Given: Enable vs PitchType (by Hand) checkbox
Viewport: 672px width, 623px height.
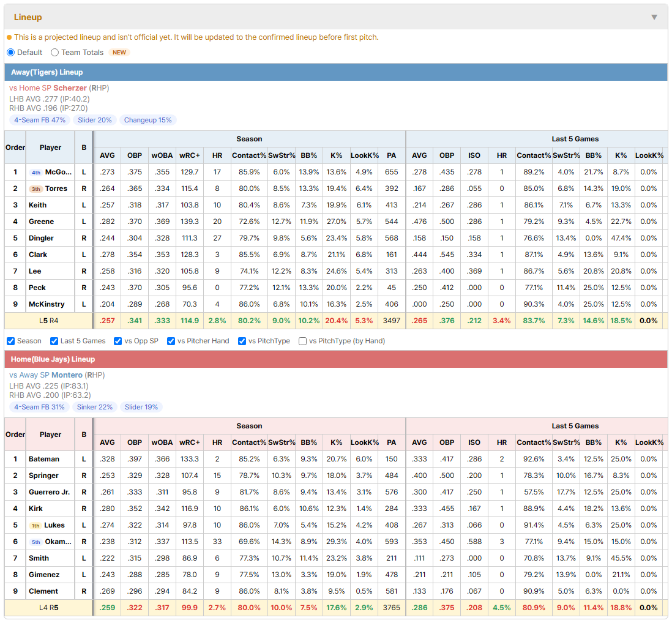Looking at the screenshot, I should (302, 341).
